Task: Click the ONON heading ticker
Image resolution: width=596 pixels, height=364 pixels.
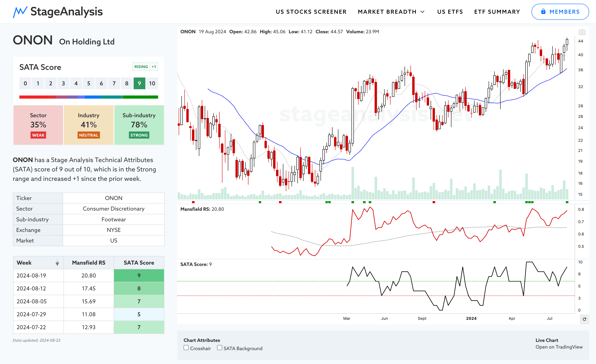Action: [33, 40]
